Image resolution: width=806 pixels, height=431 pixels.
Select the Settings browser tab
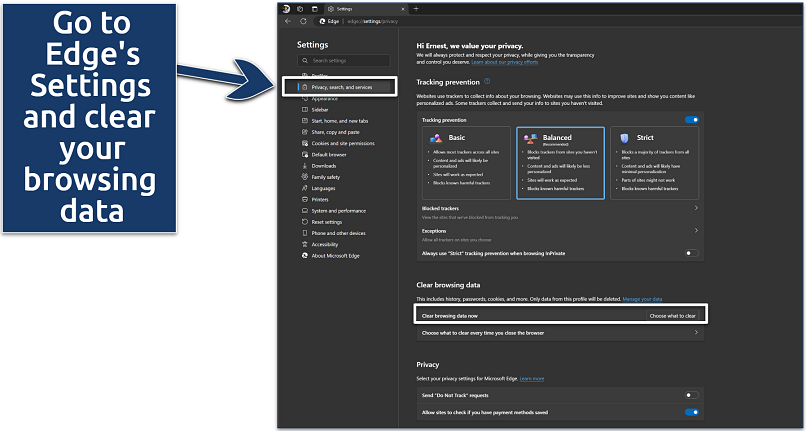(x=367, y=9)
